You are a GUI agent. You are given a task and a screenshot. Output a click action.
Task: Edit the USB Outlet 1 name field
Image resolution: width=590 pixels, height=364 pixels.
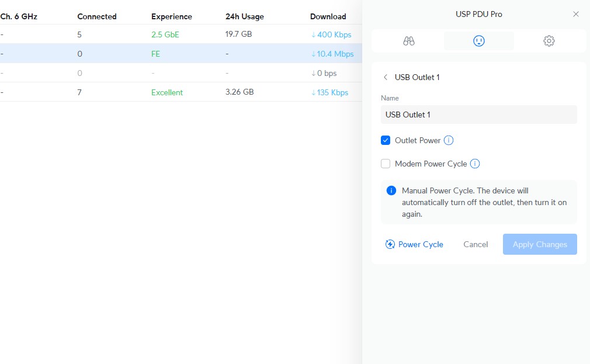coord(478,115)
